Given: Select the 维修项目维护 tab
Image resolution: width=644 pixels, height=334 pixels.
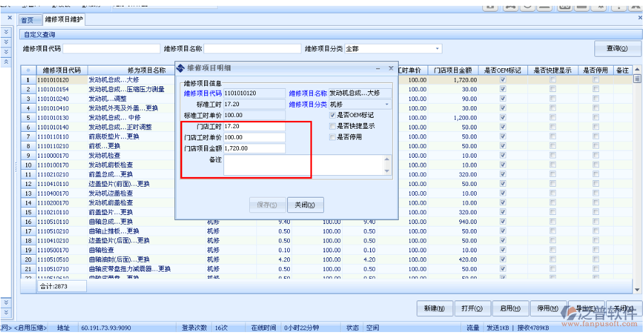Looking at the screenshot, I should click(x=64, y=20).
